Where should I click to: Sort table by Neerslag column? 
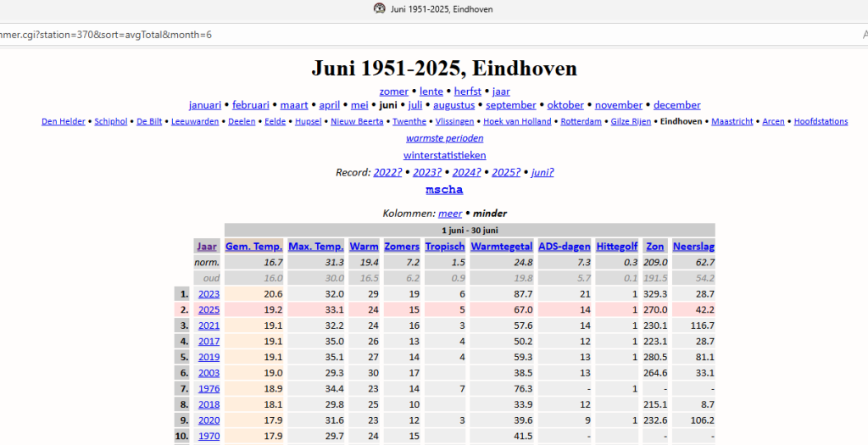[693, 247]
